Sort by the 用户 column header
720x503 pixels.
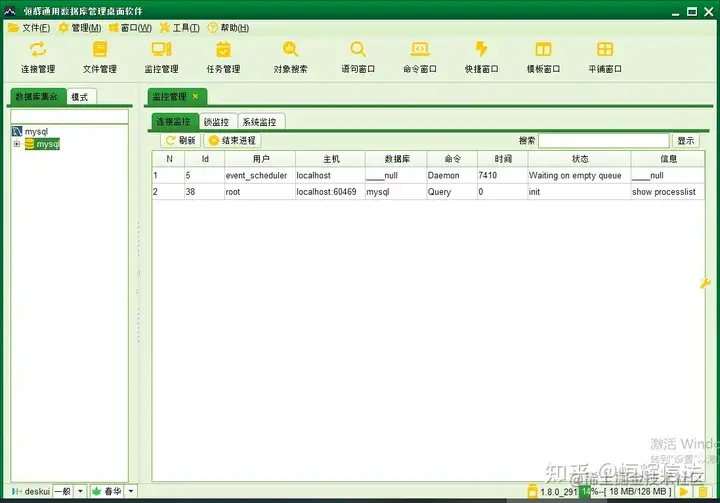pyautogui.click(x=260, y=159)
